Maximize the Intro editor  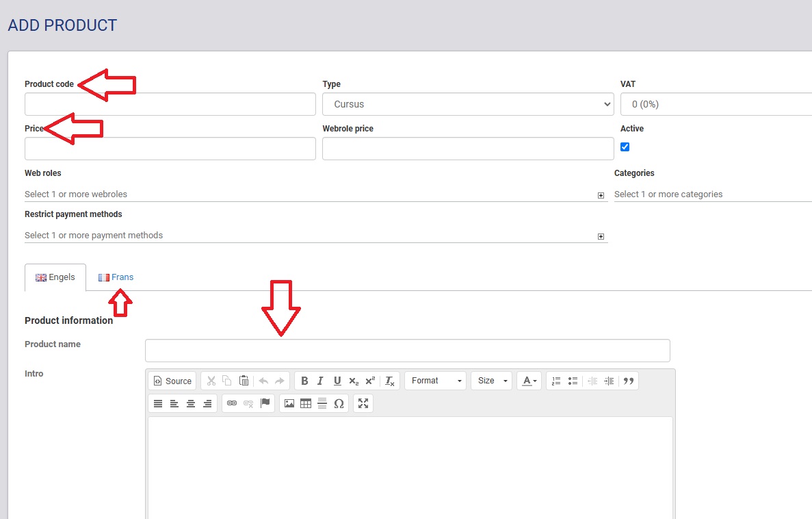[363, 403]
